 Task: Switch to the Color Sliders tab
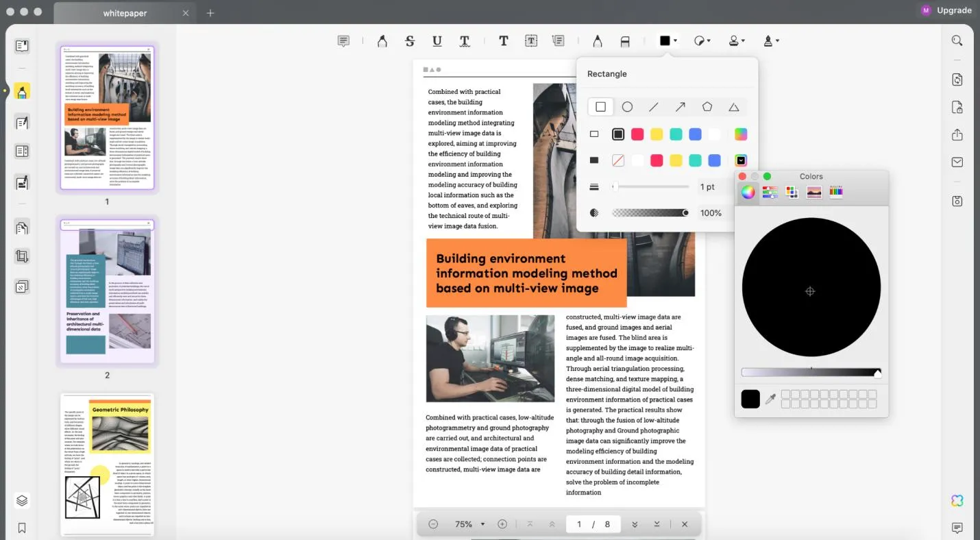[770, 192]
